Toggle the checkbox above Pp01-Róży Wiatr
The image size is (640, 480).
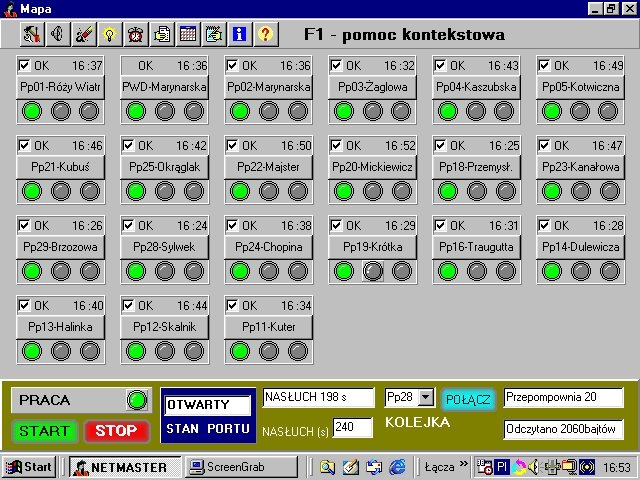[24, 65]
